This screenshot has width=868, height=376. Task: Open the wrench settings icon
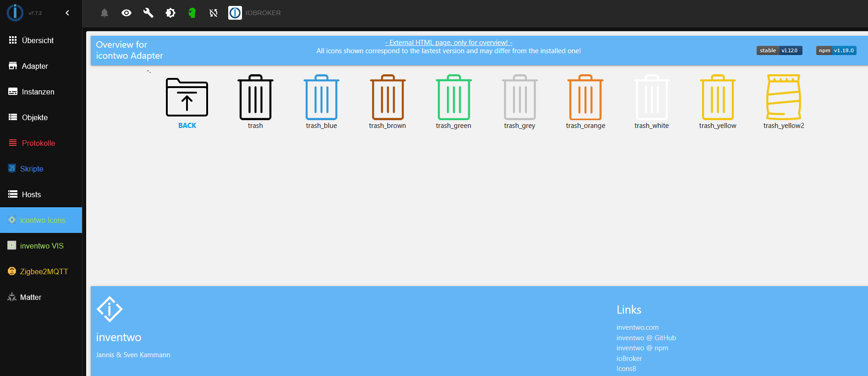tap(148, 13)
